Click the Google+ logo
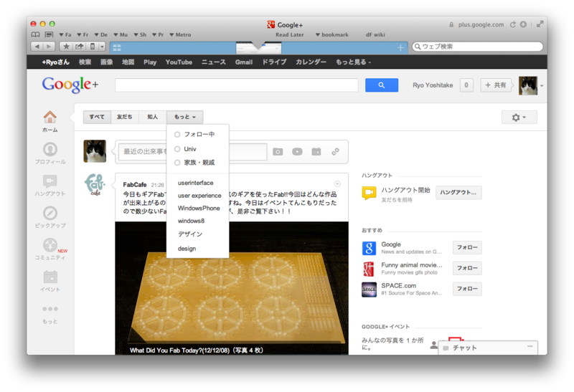This screenshot has height=392, width=574. pyautogui.click(x=70, y=85)
